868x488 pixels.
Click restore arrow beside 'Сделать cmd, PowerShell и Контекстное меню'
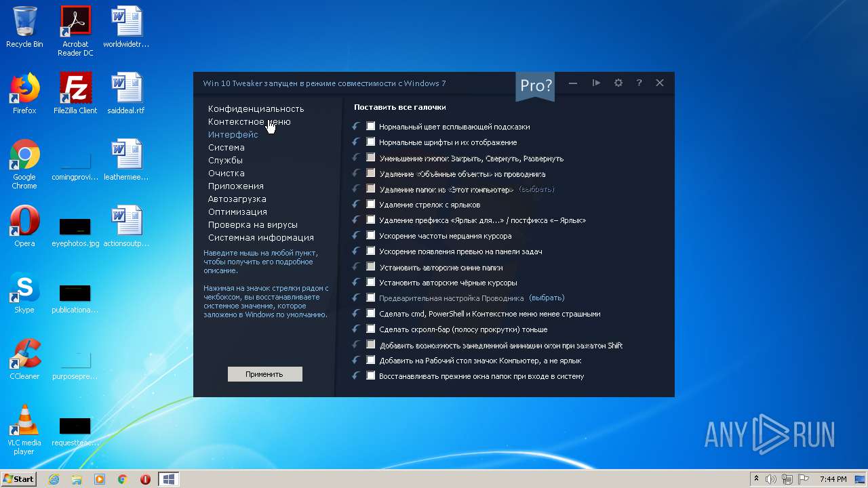pos(356,313)
